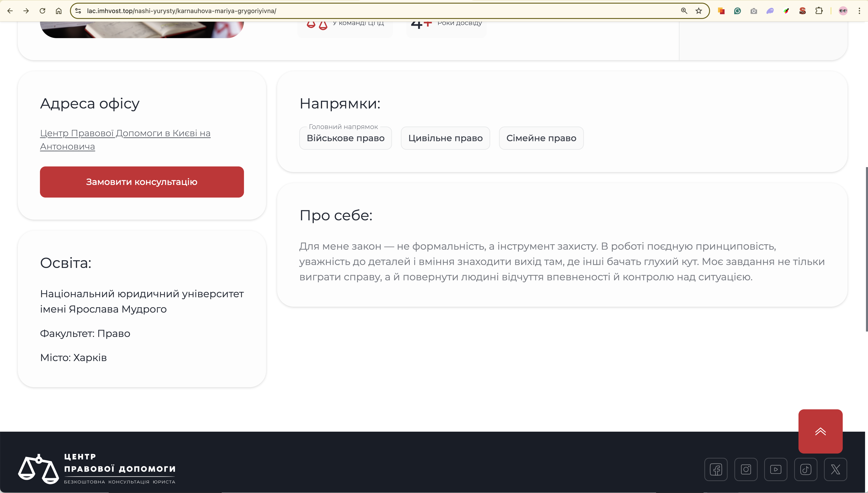Click the zoom magnifier icon in the address bar
The image size is (868, 493).
pyautogui.click(x=684, y=11)
